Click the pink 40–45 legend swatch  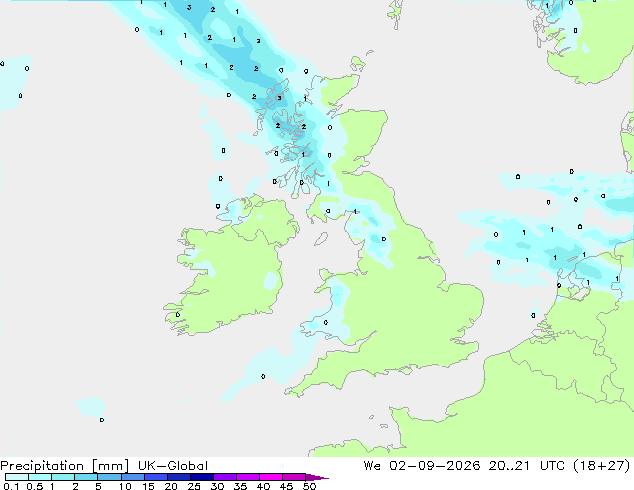point(271,477)
